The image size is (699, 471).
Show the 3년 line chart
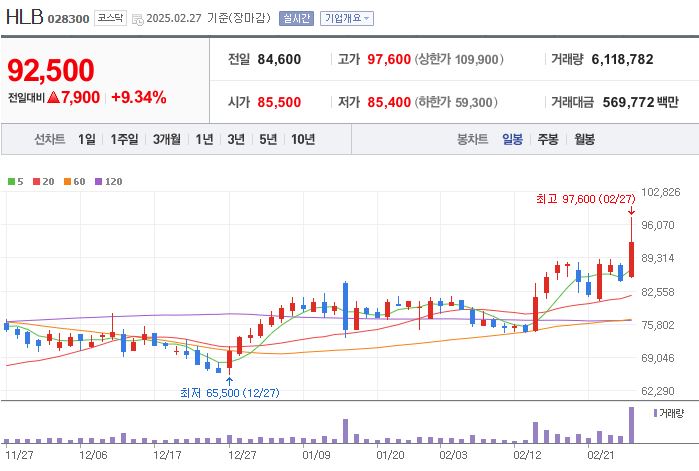click(x=236, y=139)
